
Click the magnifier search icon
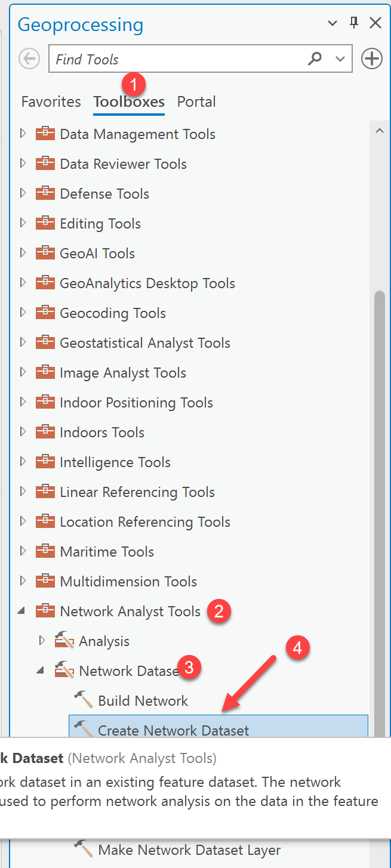(315, 58)
